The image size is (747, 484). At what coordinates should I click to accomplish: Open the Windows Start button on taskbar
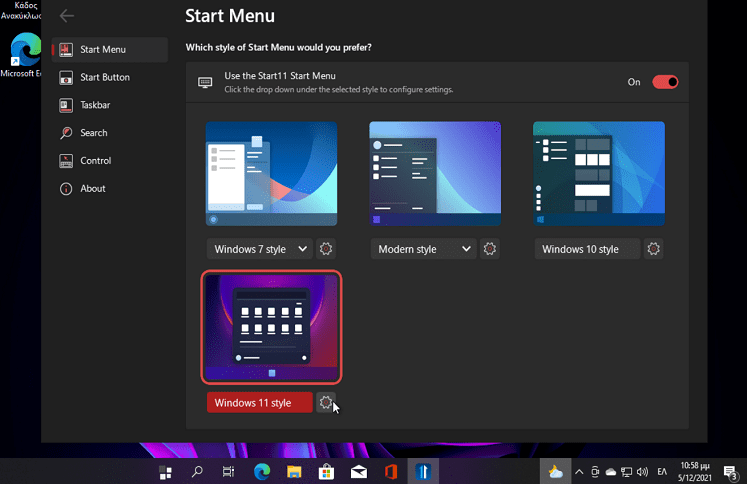point(165,472)
